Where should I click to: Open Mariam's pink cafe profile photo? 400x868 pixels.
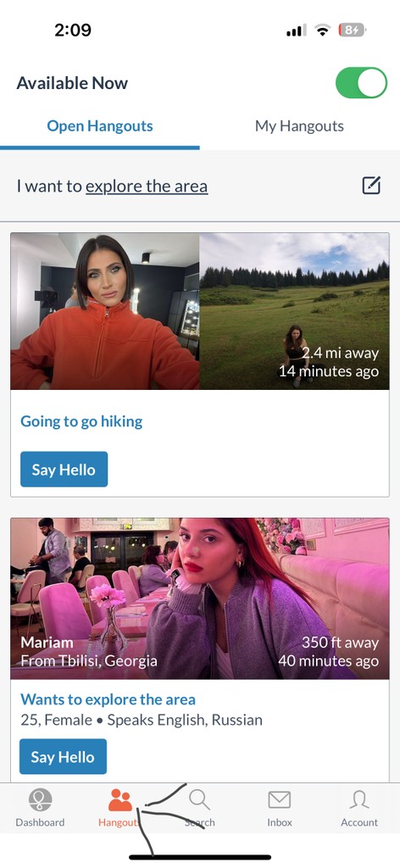pos(200,598)
